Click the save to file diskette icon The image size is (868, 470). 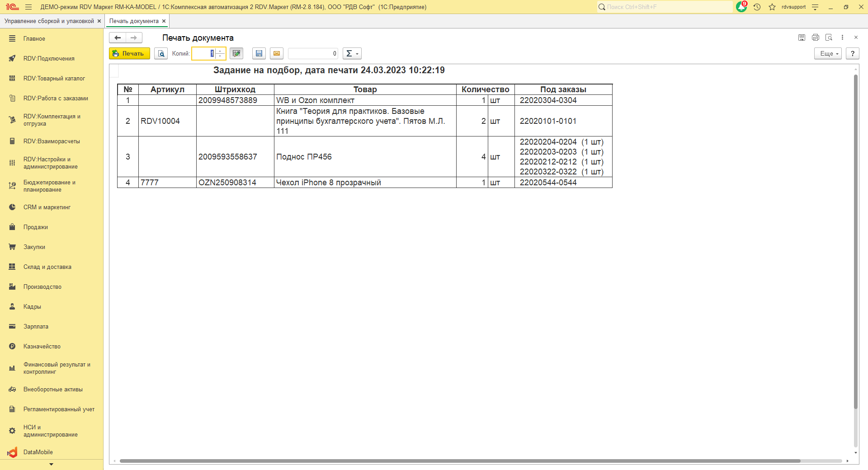pos(259,53)
